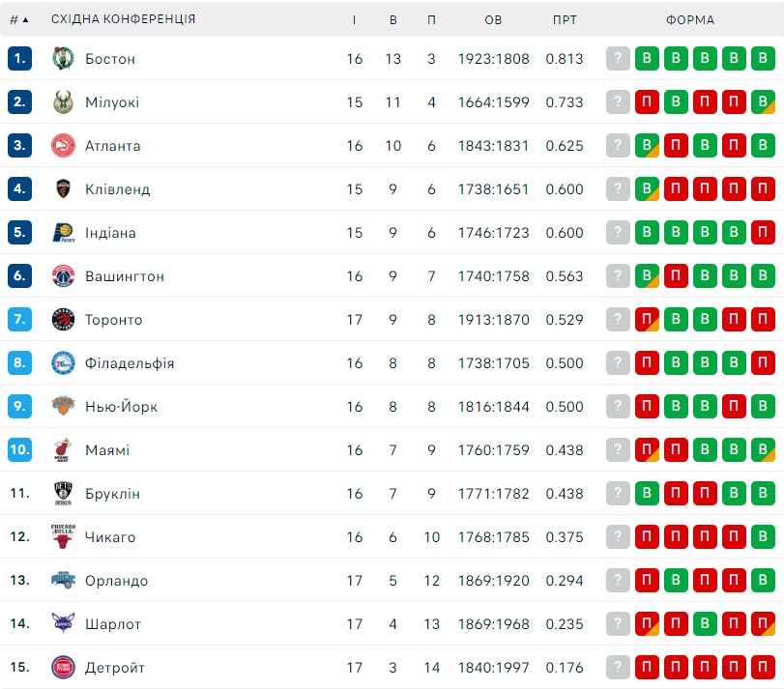
Task: Open the Індіана team link
Action: click(x=110, y=233)
